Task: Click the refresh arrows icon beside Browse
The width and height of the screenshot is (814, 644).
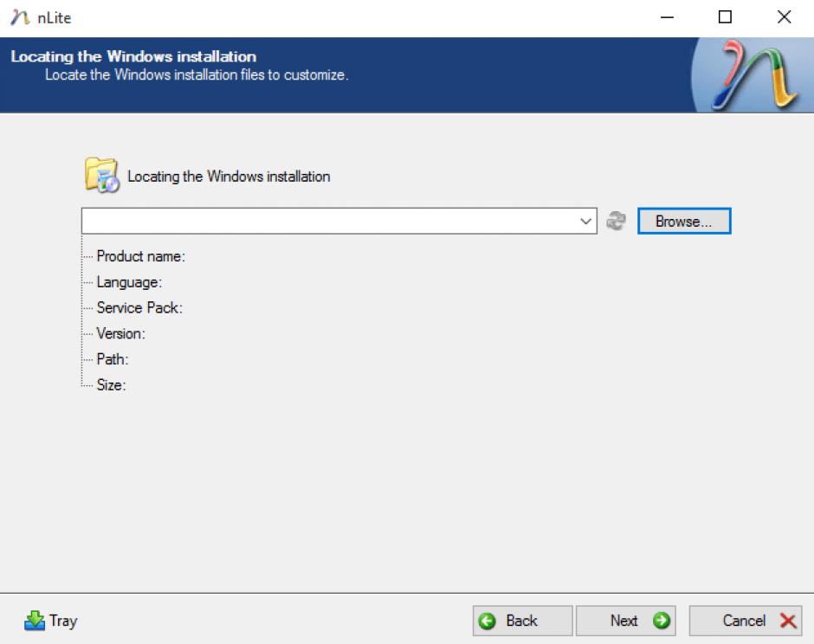Action: point(616,221)
